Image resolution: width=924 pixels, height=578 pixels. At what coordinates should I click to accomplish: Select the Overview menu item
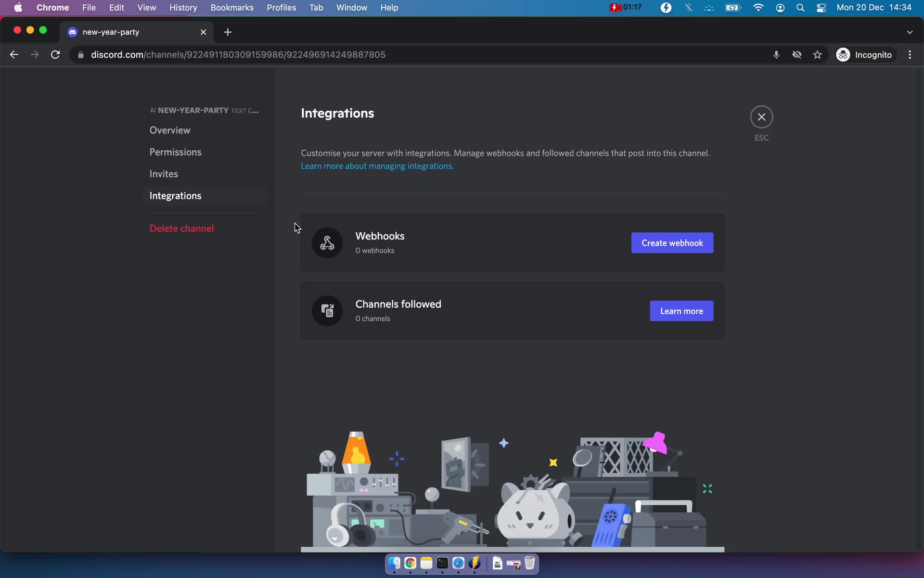(169, 130)
